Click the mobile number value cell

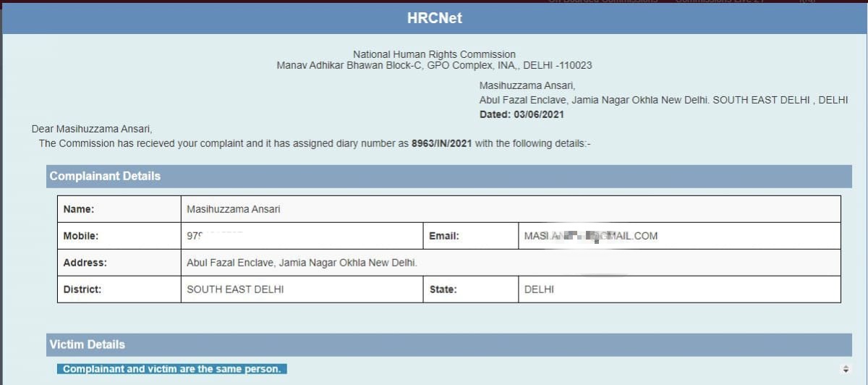(302, 236)
